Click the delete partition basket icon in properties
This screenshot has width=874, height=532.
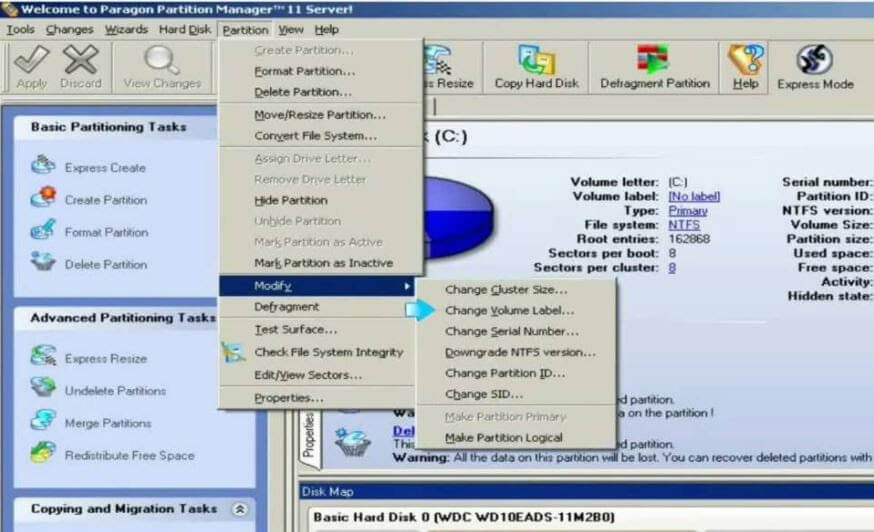coord(352,442)
